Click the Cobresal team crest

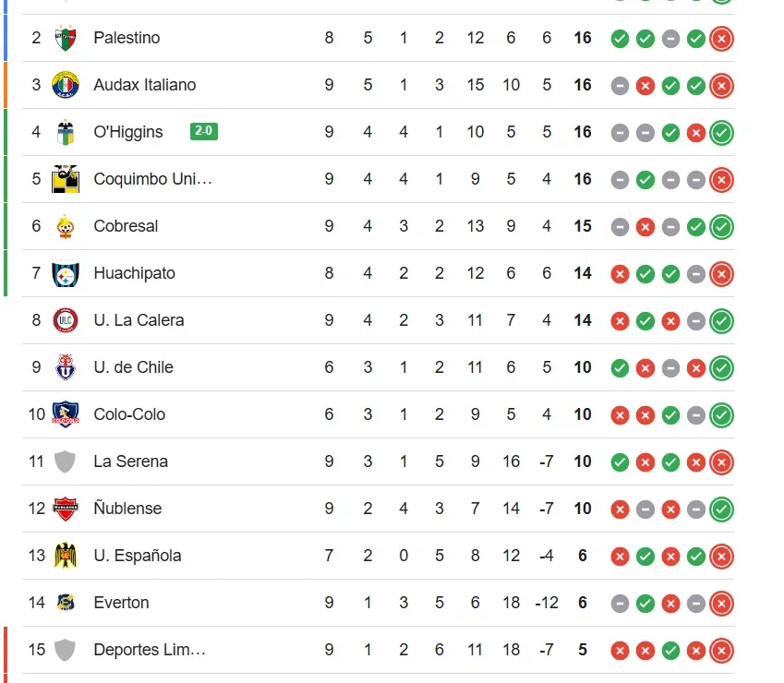(x=65, y=226)
